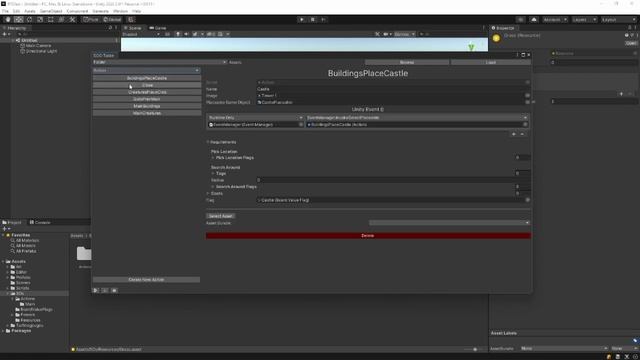Select the Move tool in toolbar
Viewport: 640px width, 360px height.
click(x=18, y=20)
